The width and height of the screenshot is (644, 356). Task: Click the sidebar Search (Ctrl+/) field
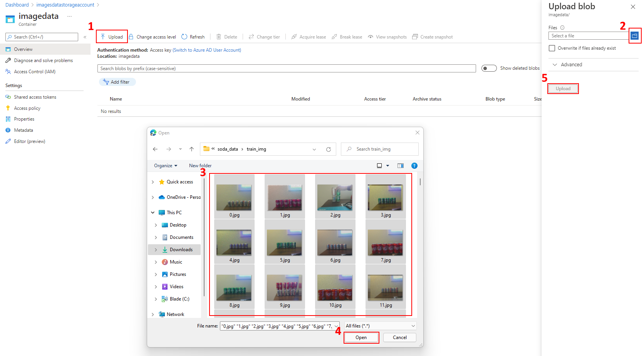click(x=42, y=37)
